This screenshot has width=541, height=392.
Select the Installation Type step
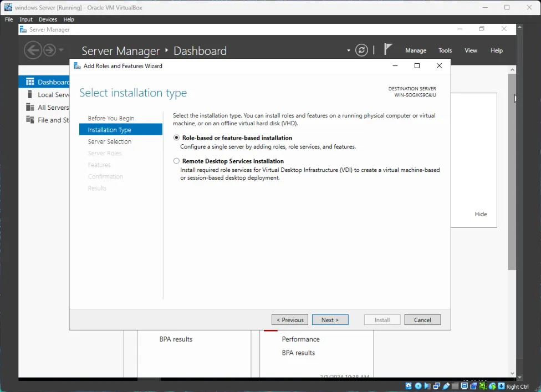tap(121, 129)
